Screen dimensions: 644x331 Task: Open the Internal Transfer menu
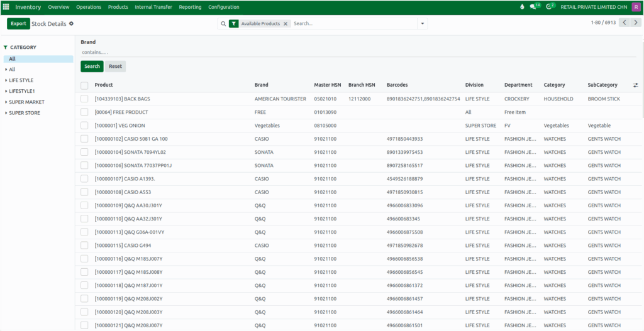[x=153, y=7]
